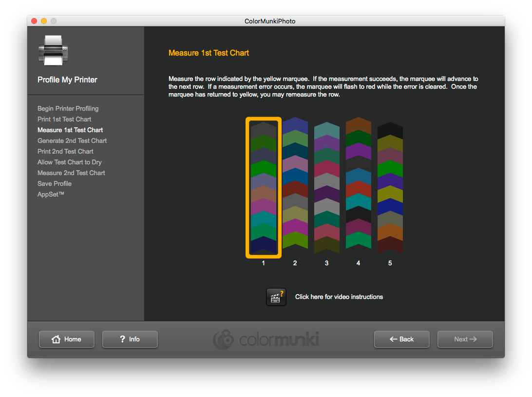Go back with the Back button
The height and width of the screenshot is (397, 532).
click(x=402, y=339)
